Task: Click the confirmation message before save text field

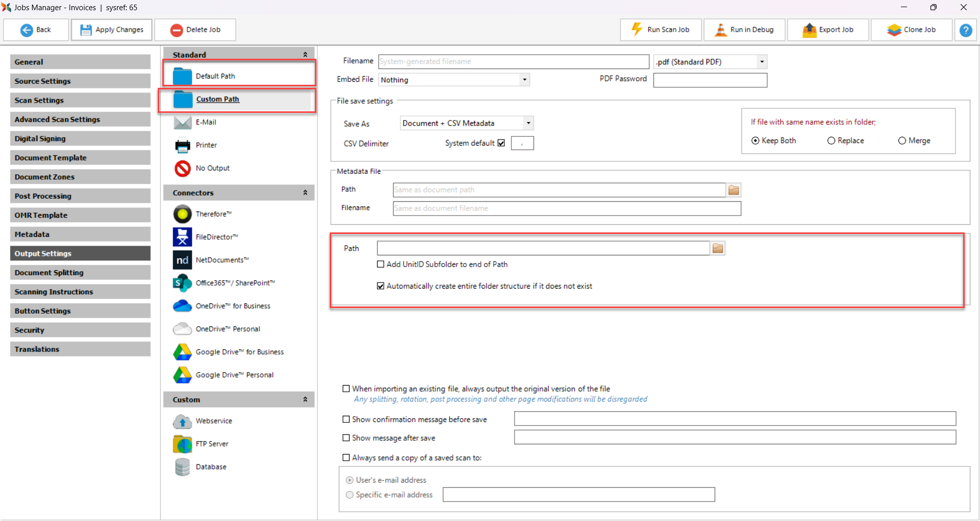Action: point(735,419)
